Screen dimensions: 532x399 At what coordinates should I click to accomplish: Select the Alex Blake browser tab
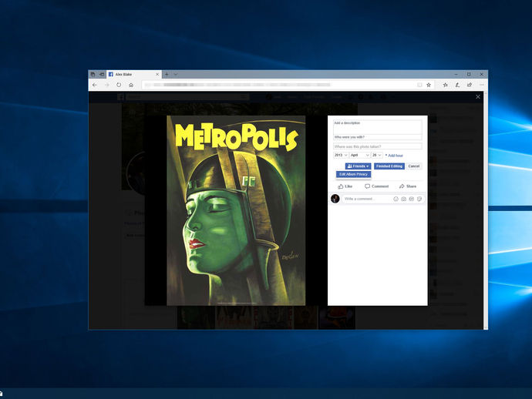[x=134, y=74]
